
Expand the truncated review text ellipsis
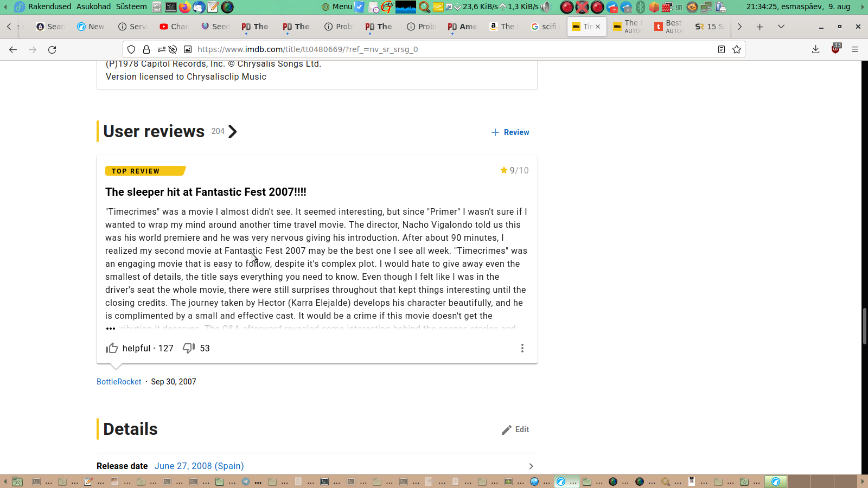(x=111, y=329)
